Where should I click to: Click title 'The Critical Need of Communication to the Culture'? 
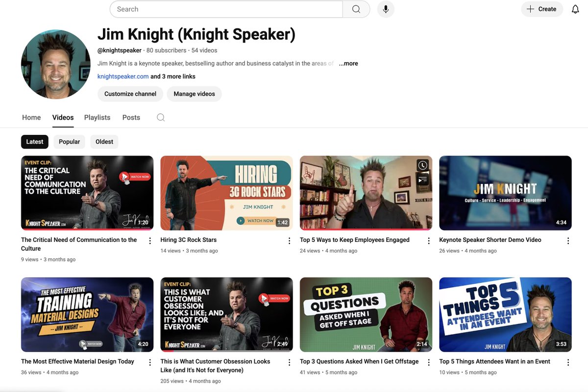pyautogui.click(x=79, y=244)
